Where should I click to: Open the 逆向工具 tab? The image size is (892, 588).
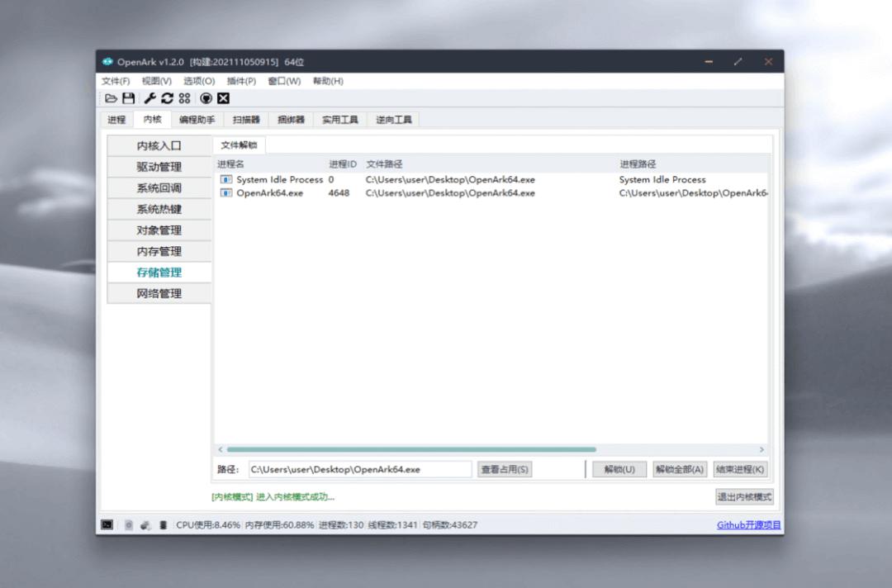pos(394,120)
